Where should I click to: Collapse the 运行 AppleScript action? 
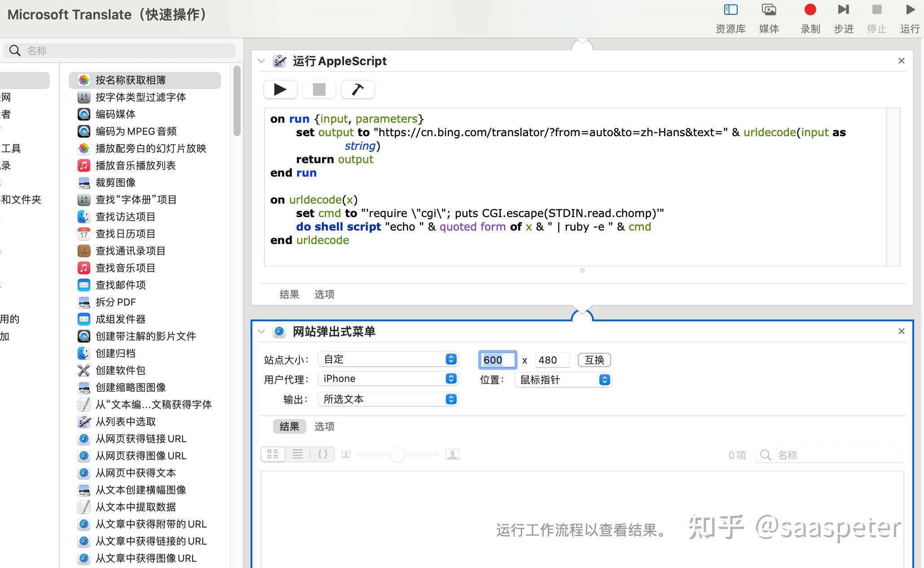[261, 61]
